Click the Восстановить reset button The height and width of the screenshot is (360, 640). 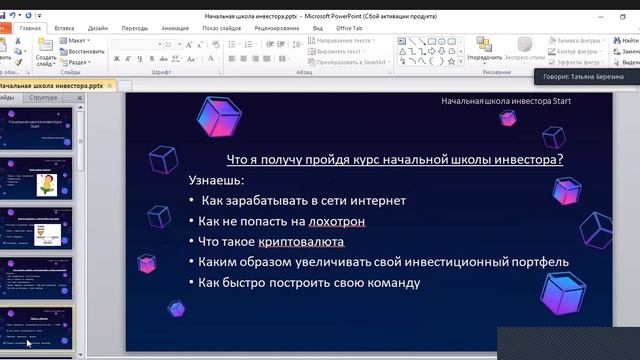(82, 51)
